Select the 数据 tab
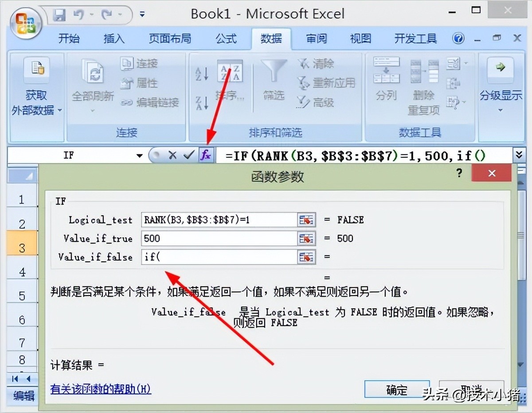Viewport: 532px width, 413px height. pos(271,39)
